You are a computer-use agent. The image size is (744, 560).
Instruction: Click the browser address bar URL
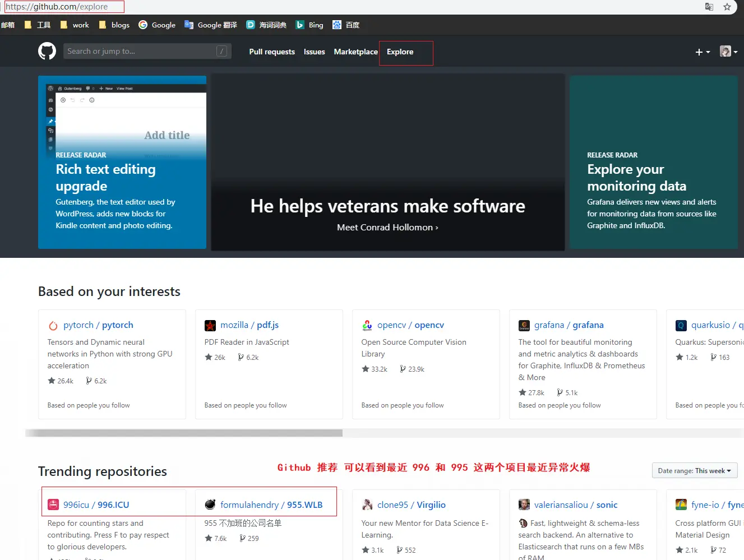click(57, 7)
